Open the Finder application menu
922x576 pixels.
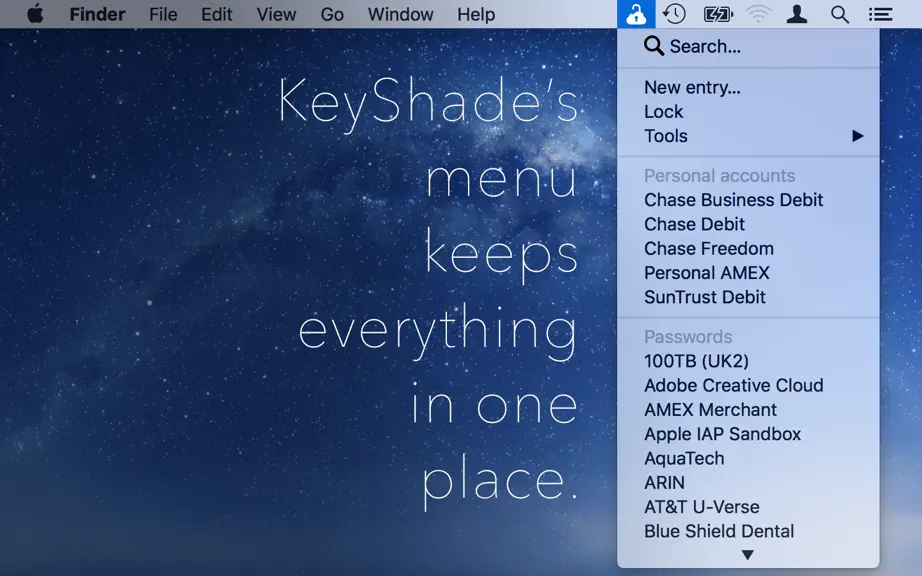point(97,14)
